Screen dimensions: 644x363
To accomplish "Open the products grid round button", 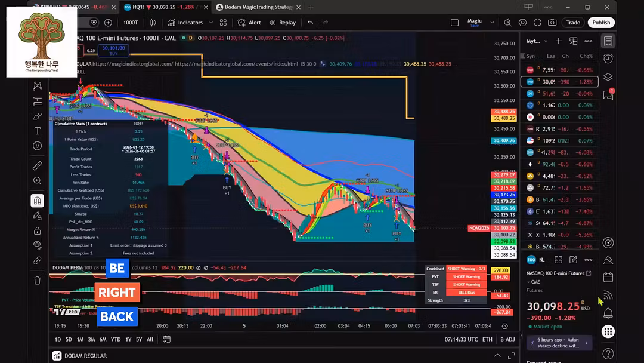I will (x=608, y=331).
